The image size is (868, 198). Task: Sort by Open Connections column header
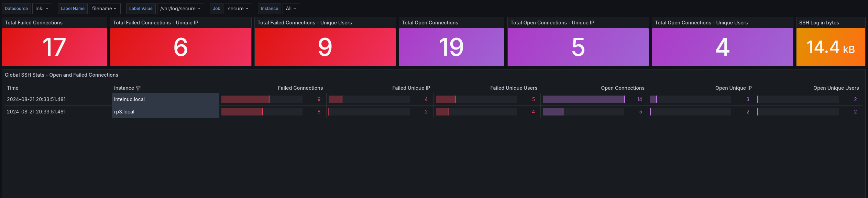623,88
